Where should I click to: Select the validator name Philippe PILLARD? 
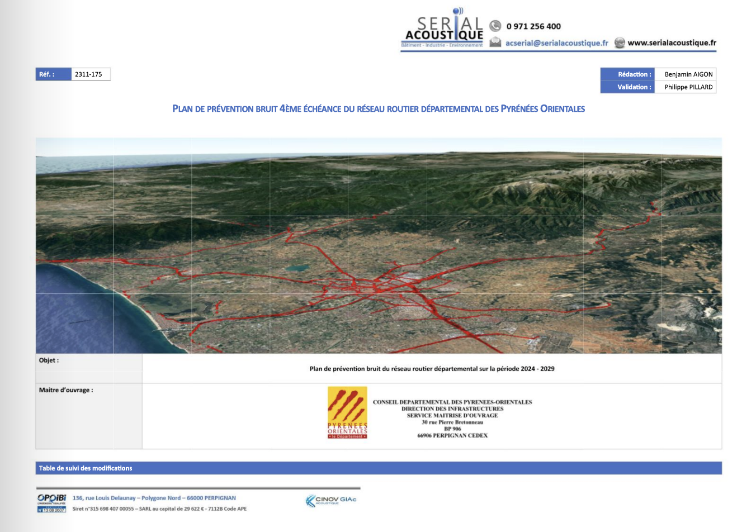pyautogui.click(x=688, y=87)
